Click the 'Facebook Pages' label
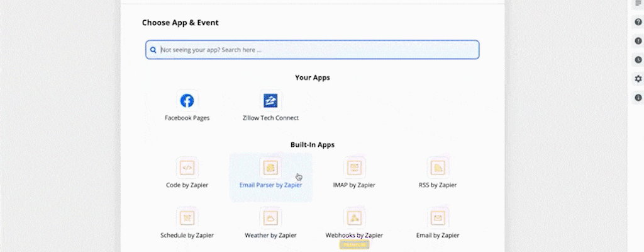This screenshot has width=644, height=252. pos(187,118)
